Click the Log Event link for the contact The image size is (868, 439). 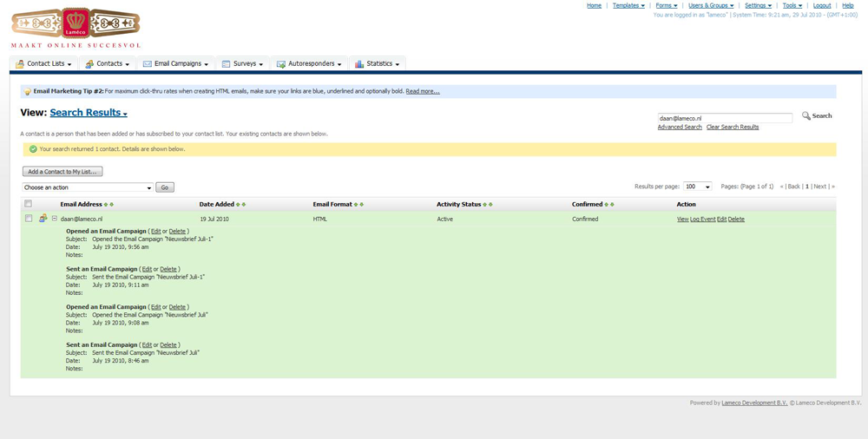pyautogui.click(x=703, y=219)
